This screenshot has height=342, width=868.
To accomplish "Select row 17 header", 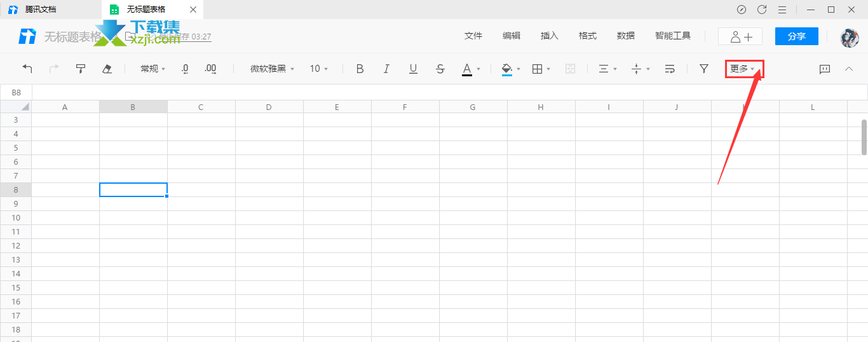I will pos(16,316).
